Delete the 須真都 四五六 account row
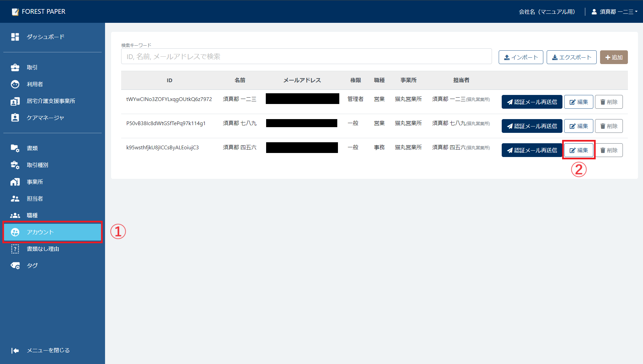This screenshot has height=364, width=643. tap(608, 150)
